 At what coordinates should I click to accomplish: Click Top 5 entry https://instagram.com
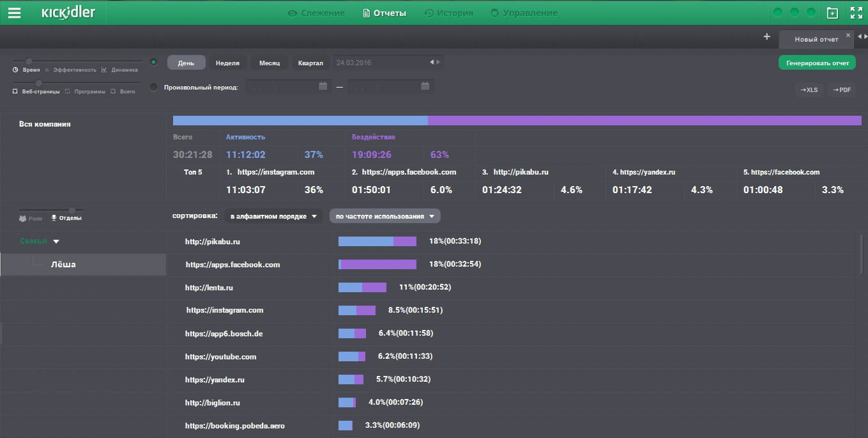[x=276, y=172]
